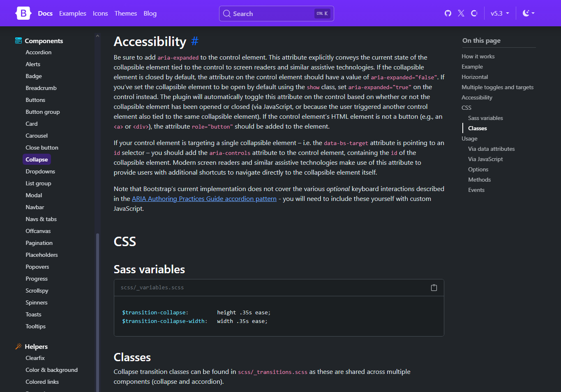Click the Search input field
Screen dimensions: 561x392
click(x=276, y=14)
